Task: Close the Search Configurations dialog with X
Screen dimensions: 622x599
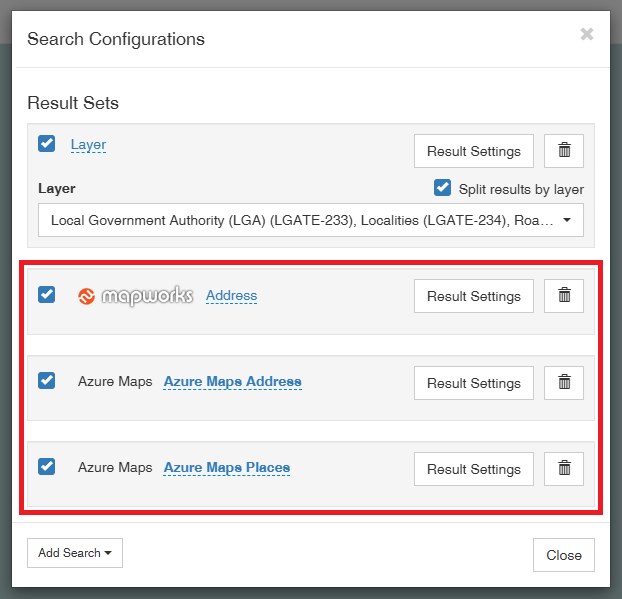Action: click(587, 34)
